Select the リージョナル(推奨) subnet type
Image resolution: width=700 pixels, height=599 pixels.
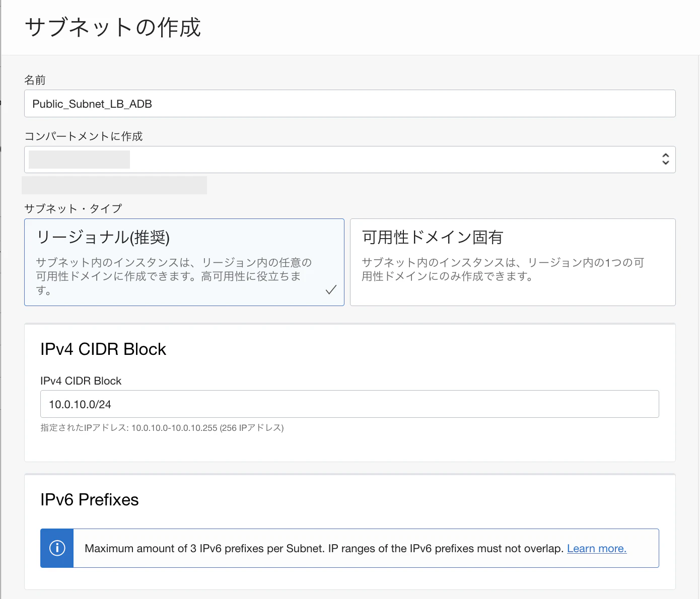[184, 262]
